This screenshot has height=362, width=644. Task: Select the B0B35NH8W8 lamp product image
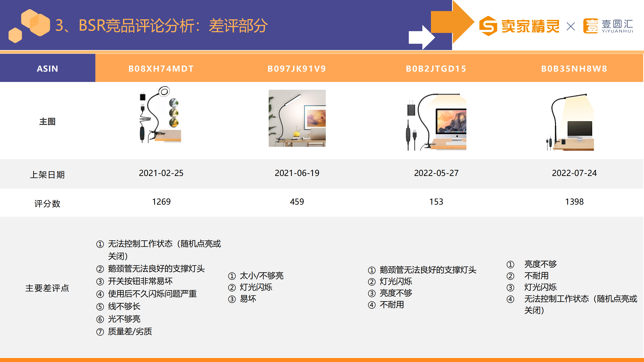[571, 122]
